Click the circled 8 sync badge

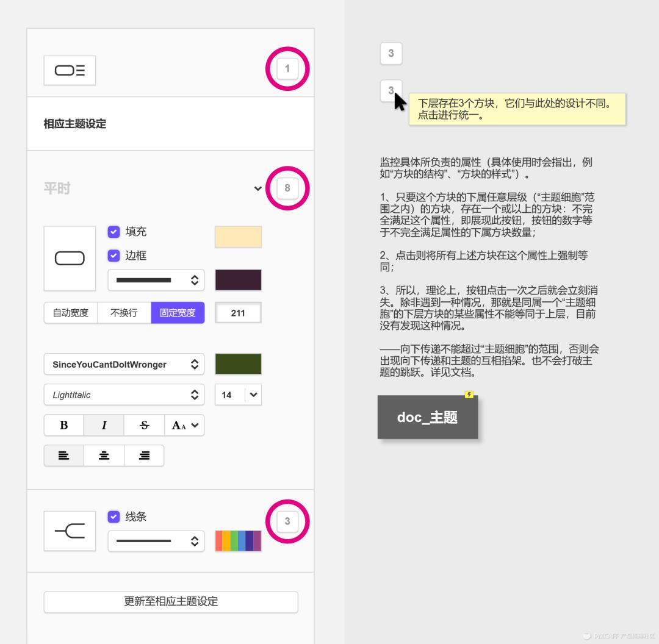[x=287, y=188]
